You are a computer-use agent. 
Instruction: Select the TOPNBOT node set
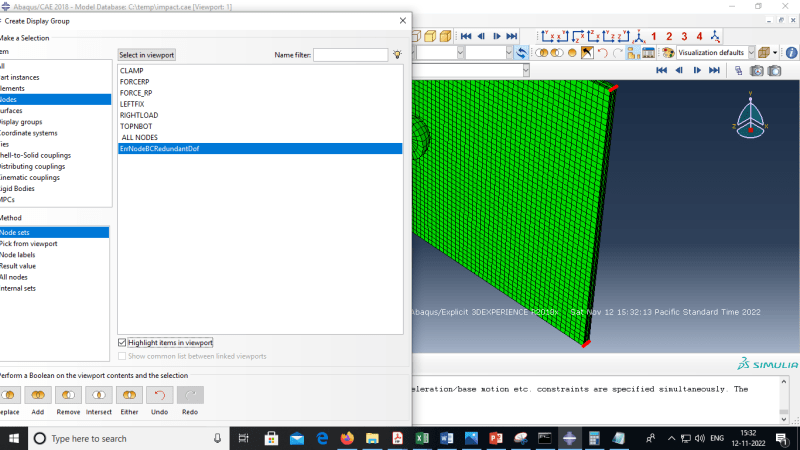point(260,126)
